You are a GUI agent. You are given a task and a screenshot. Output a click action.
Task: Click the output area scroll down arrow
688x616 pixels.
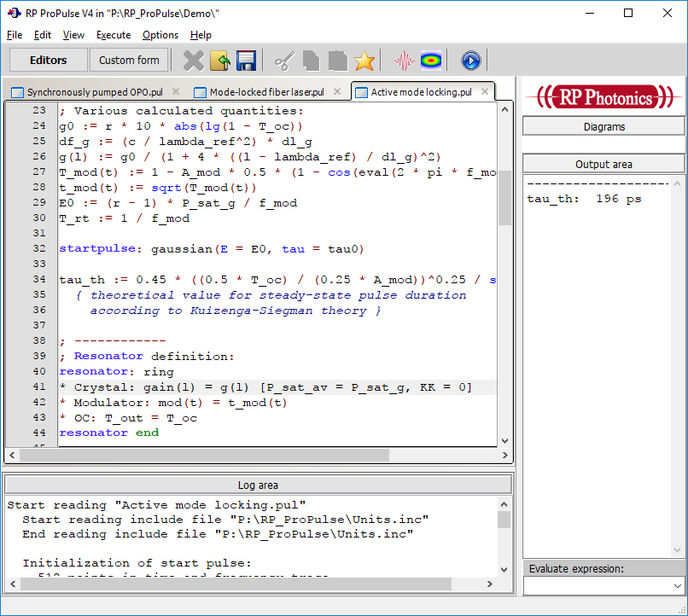pyautogui.click(x=677, y=550)
